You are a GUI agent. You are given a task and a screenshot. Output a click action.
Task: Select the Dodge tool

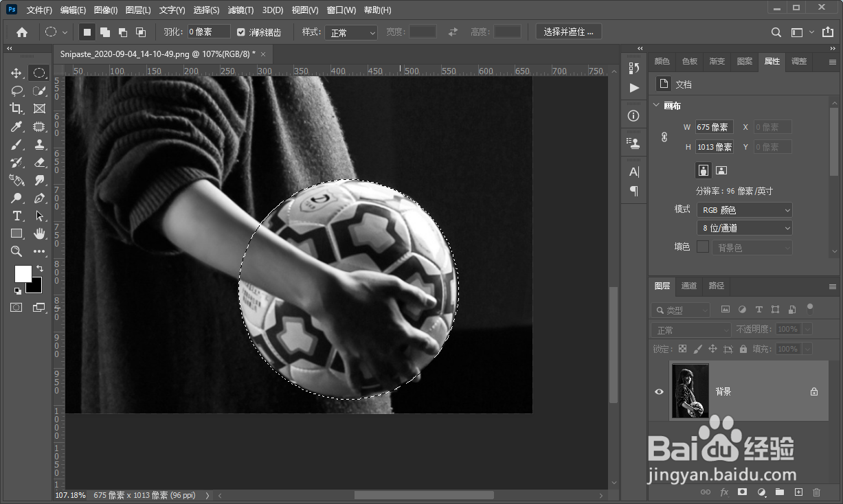tap(16, 198)
